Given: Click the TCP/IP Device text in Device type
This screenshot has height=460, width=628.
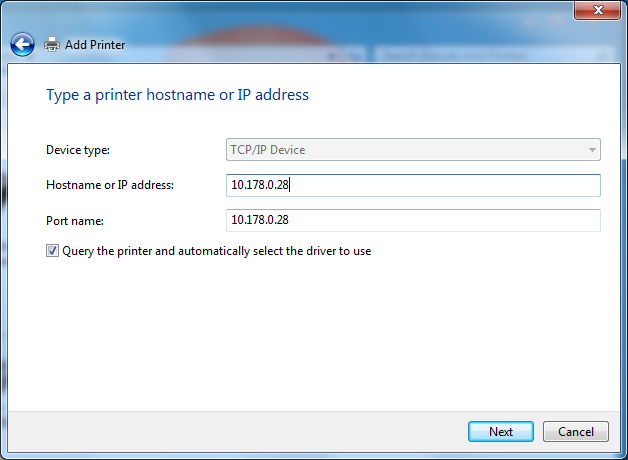Looking at the screenshot, I should pyautogui.click(x=268, y=150).
